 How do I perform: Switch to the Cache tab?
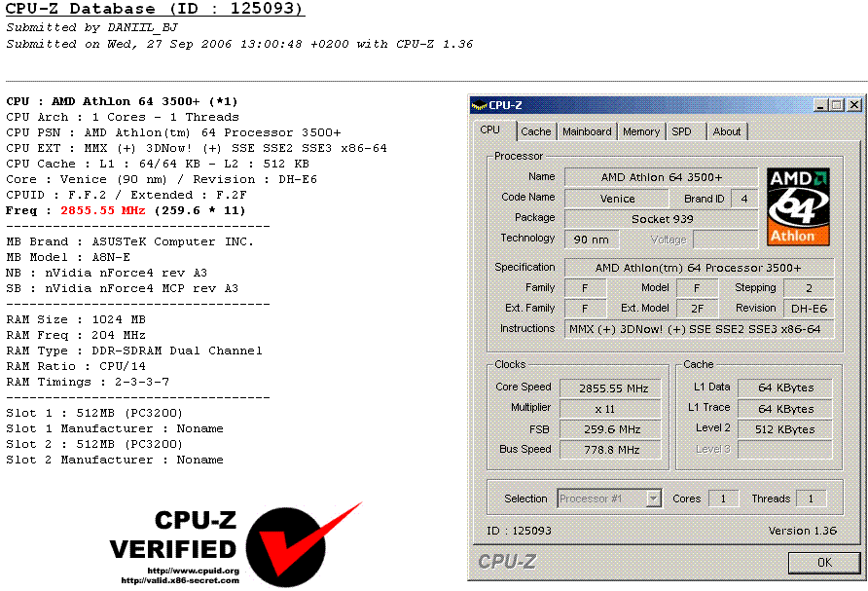(536, 131)
